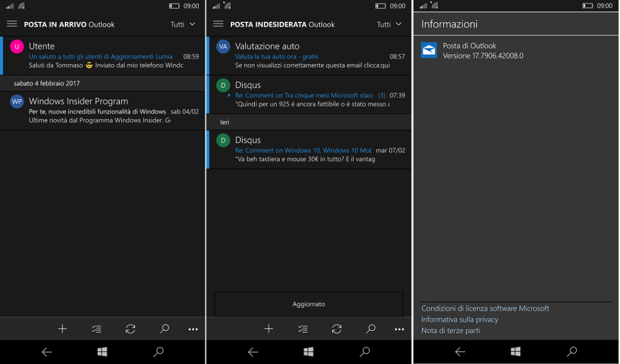Tap Disqus avatar on 07:39 message
The height and width of the screenshot is (364, 620).
click(x=223, y=85)
